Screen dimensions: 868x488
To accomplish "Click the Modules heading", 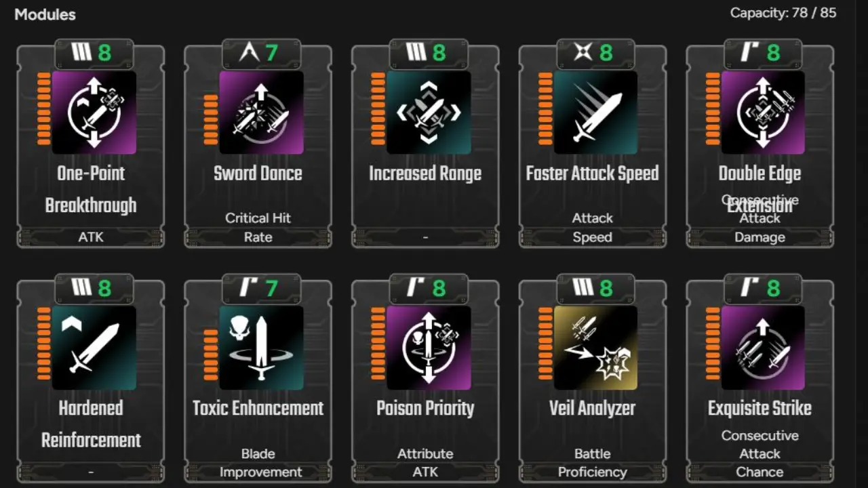I will click(x=45, y=14).
